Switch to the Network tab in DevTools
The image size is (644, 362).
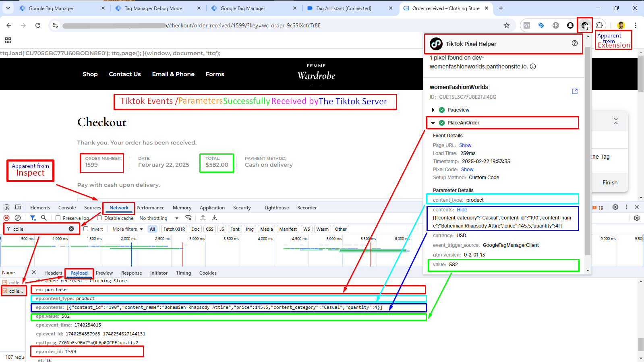tap(119, 208)
